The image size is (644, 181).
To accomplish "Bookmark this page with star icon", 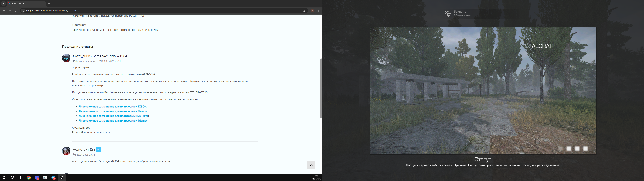I will [x=304, y=11].
